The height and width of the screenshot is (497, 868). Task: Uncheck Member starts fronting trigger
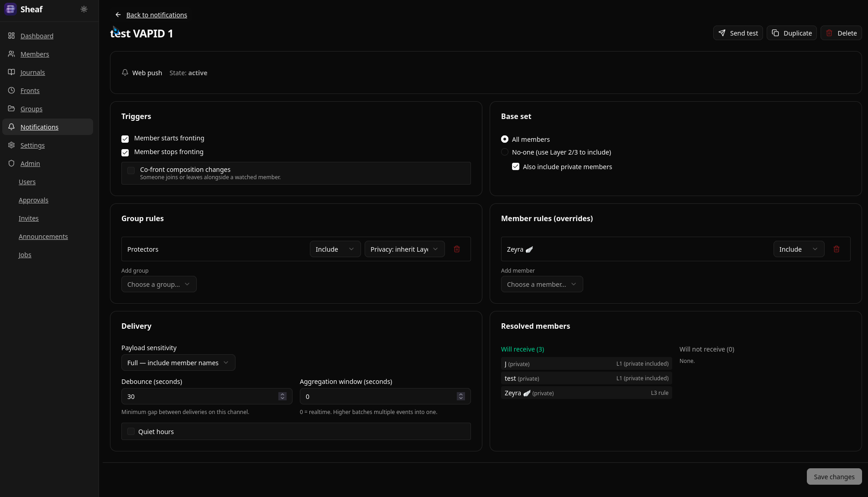coord(125,139)
